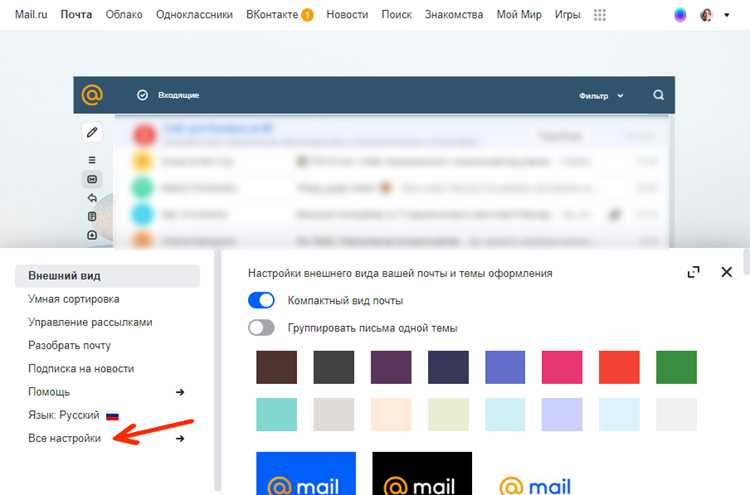Open Разобрать почту section
The image size is (750, 495).
(x=69, y=345)
